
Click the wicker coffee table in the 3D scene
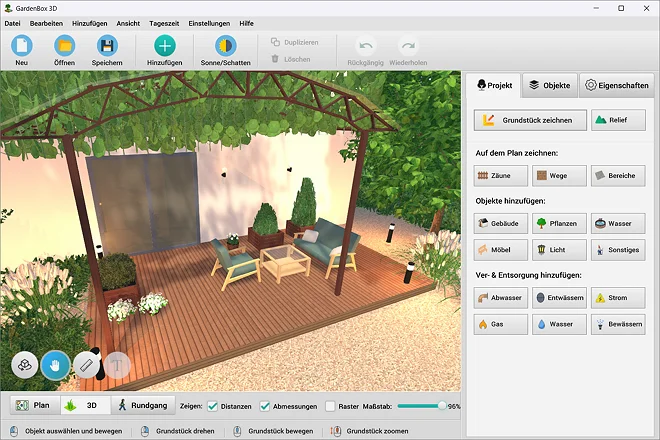pyautogui.click(x=285, y=263)
